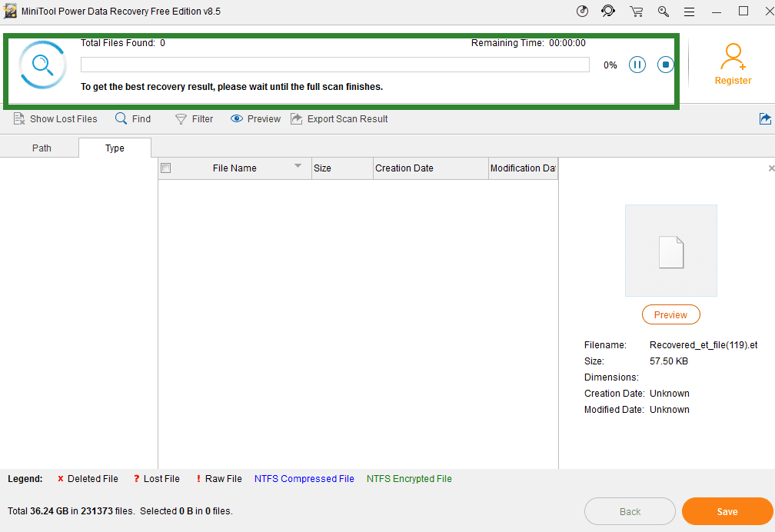The image size is (775, 532).
Task: Click the 0% progress label
Action: (x=610, y=65)
